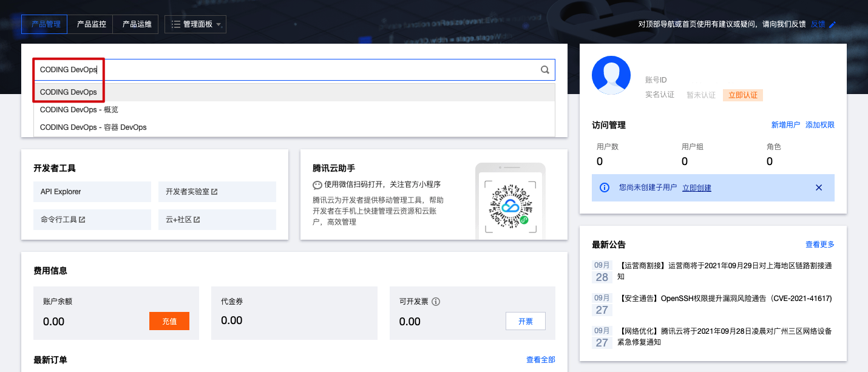
Task: Click the WeChat icon beside 使用微信扫码打开
Action: [x=317, y=184]
